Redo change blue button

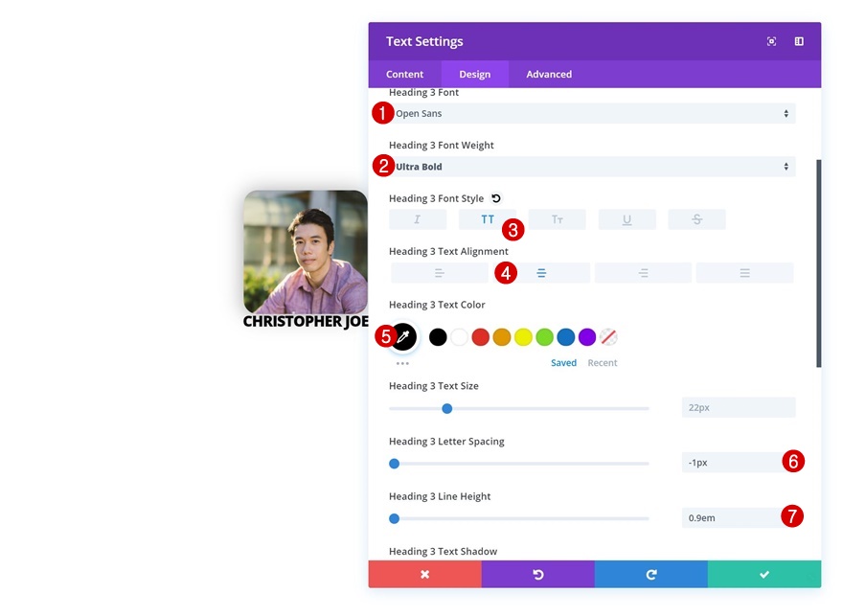pyautogui.click(x=651, y=574)
